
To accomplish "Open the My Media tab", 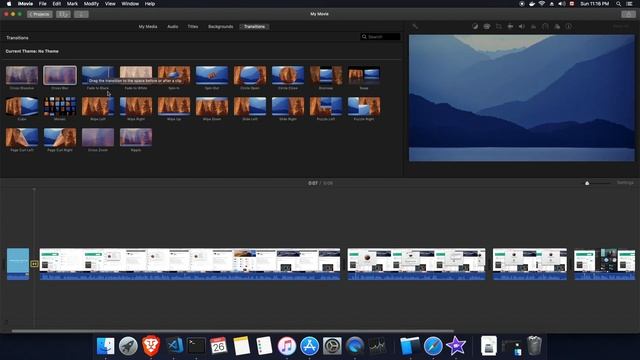I will click(148, 27).
